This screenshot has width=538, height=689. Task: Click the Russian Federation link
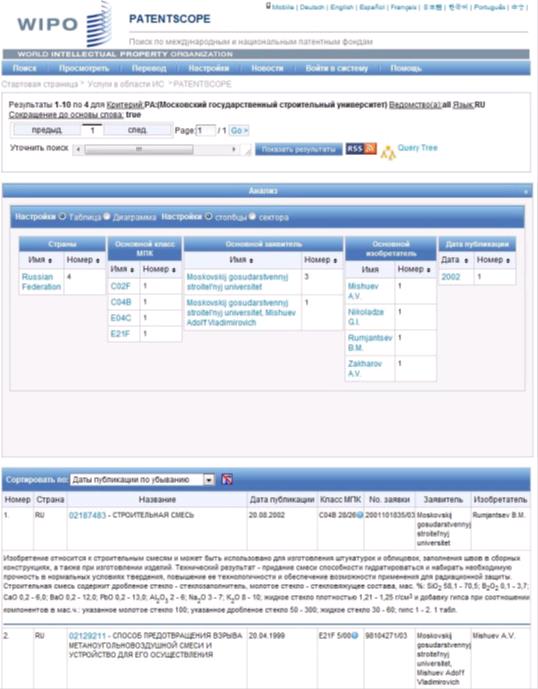click(41, 282)
